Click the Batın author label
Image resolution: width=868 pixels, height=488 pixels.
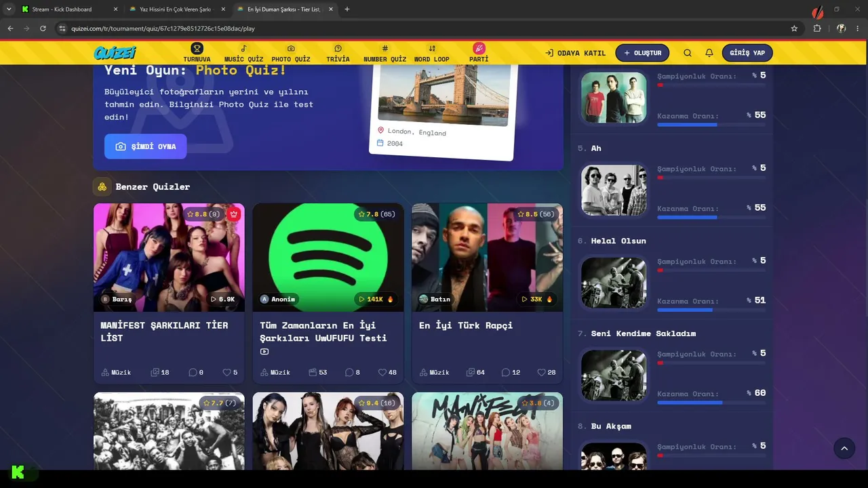[x=435, y=299]
